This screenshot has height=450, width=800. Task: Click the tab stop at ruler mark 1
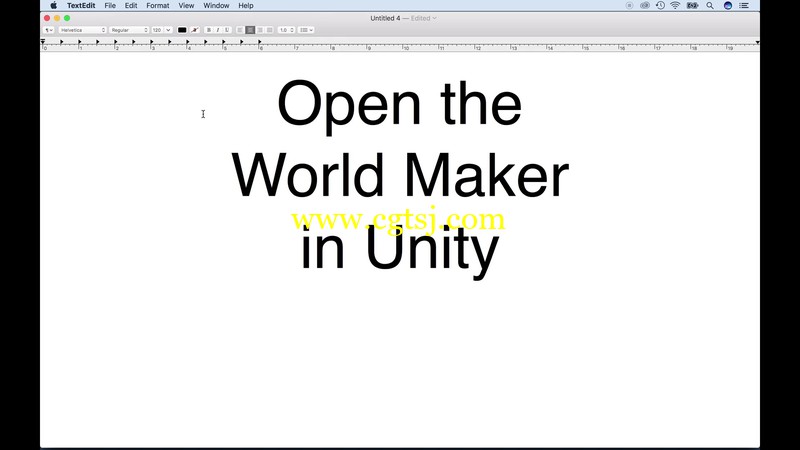click(x=80, y=42)
